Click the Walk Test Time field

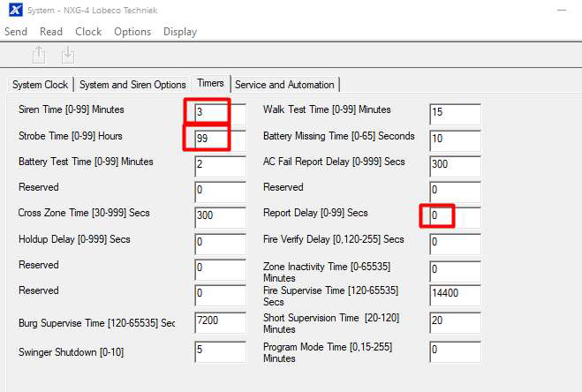tap(455, 115)
